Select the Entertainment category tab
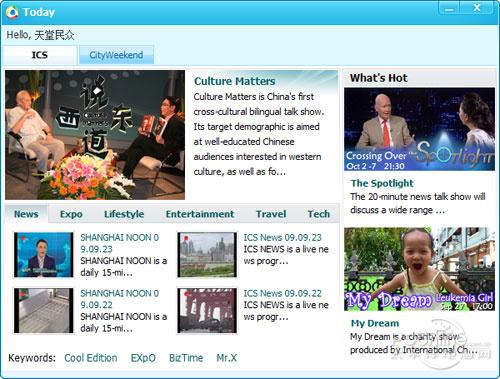500x379 pixels. pyautogui.click(x=200, y=214)
